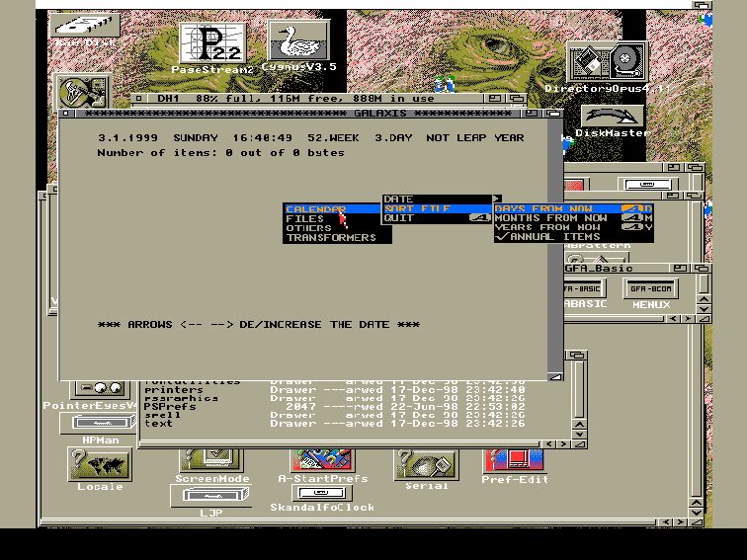Click the tool icon below Ram Disk
The image size is (747, 560).
(82, 91)
